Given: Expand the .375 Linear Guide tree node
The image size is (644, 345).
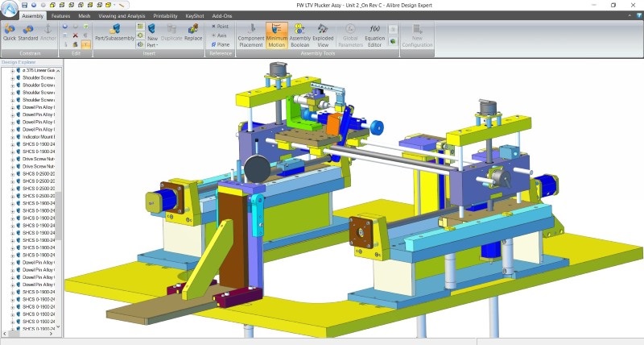Looking at the screenshot, I should point(12,71).
